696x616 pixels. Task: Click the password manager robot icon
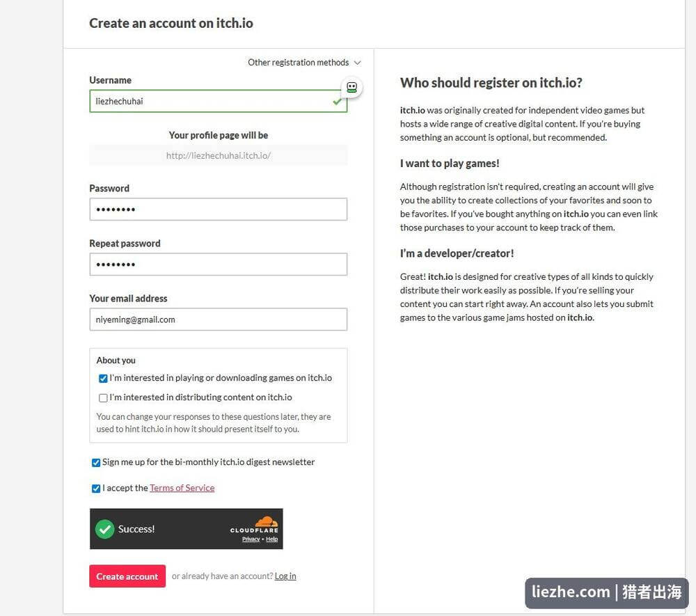pos(351,87)
